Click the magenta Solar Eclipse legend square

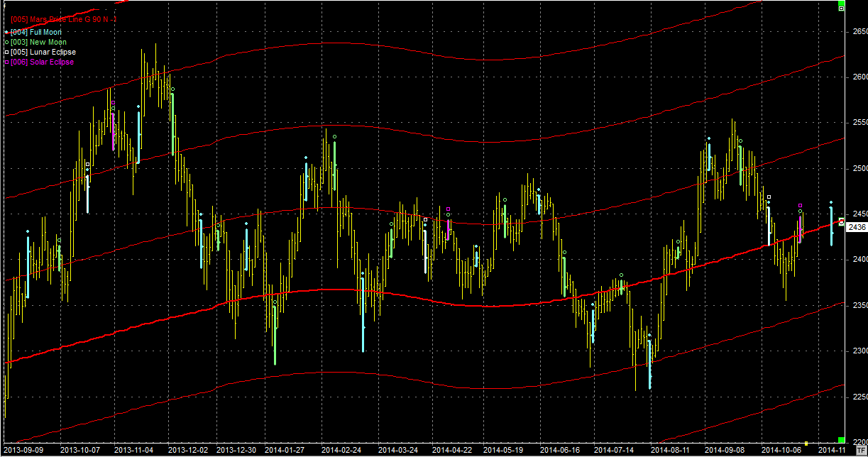6,62
